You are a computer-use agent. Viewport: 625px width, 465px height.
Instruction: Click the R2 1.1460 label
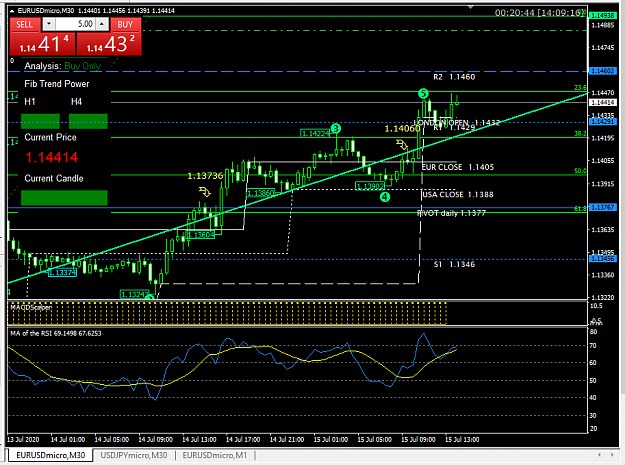tap(454, 77)
